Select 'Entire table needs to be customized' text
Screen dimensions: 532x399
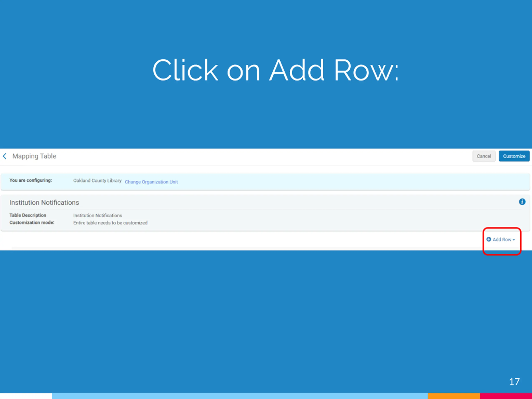pos(110,223)
